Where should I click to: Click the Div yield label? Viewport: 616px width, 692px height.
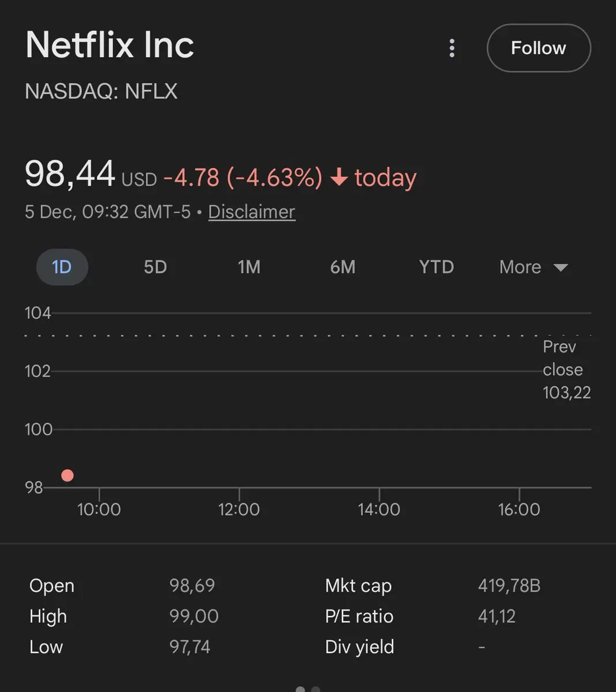coord(359,647)
